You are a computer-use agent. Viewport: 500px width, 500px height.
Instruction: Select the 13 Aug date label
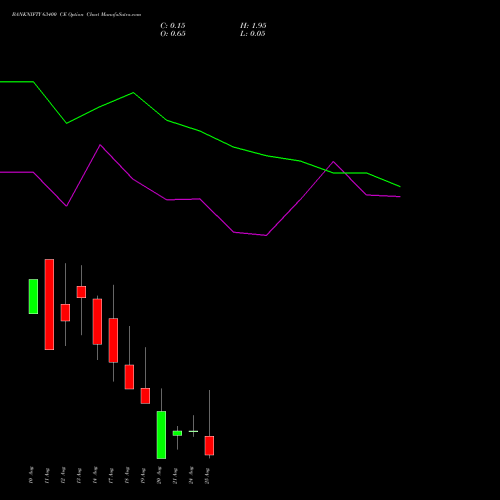coord(79,475)
